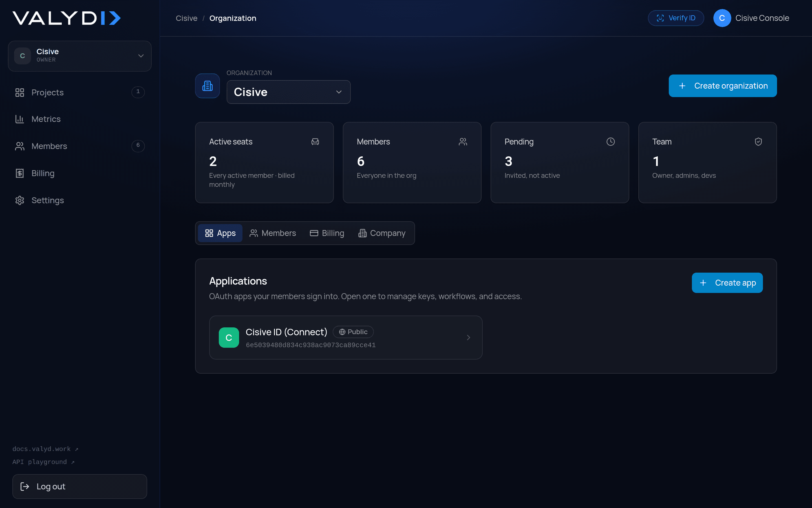
Task: Click the VALYD logo
Action: tap(67, 18)
